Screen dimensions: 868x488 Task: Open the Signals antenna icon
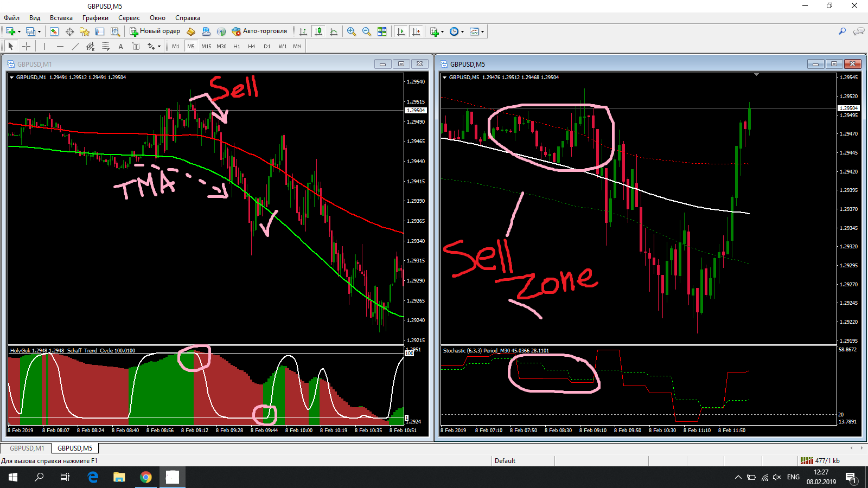tap(221, 31)
